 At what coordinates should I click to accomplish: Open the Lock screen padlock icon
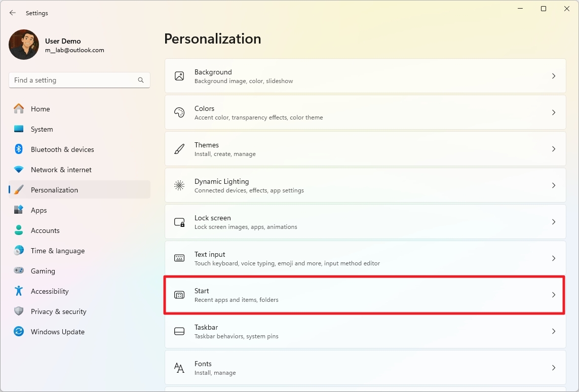[x=179, y=221]
